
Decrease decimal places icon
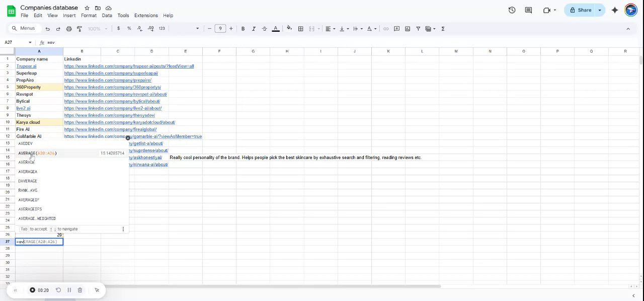[x=140, y=29]
